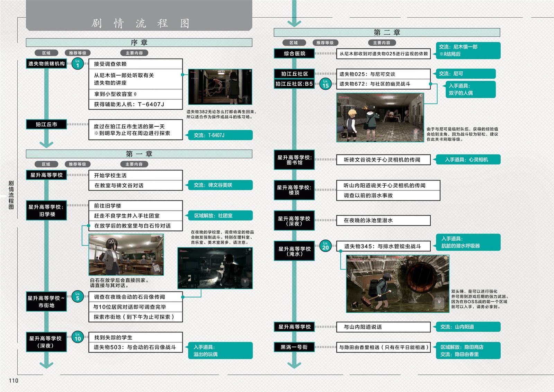Select the 遗失物统辖机构 area box

click(46, 64)
